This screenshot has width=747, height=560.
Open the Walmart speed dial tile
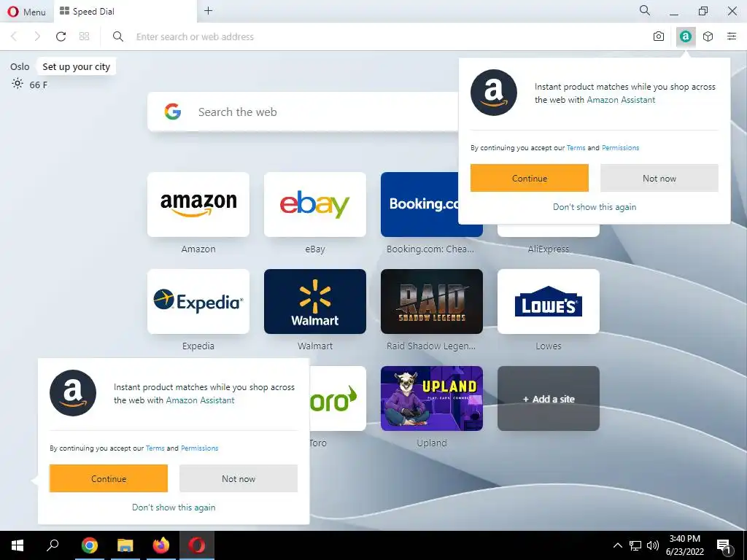click(x=315, y=301)
